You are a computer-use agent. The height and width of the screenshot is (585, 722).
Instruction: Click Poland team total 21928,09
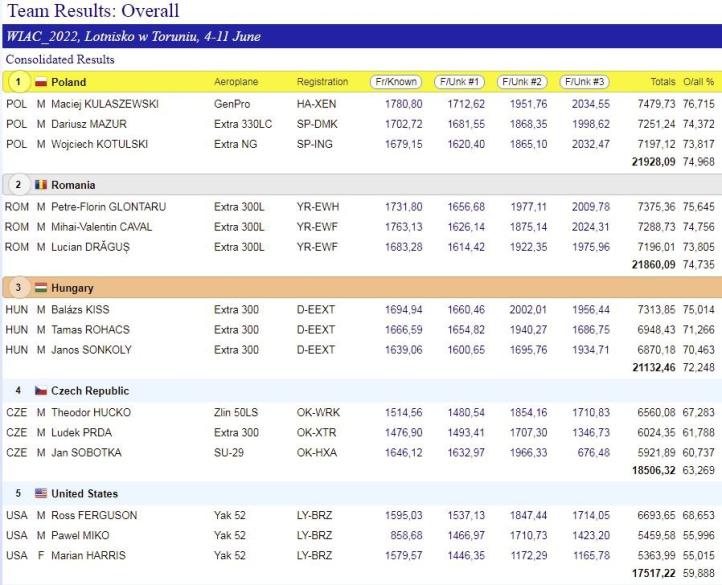653,162
